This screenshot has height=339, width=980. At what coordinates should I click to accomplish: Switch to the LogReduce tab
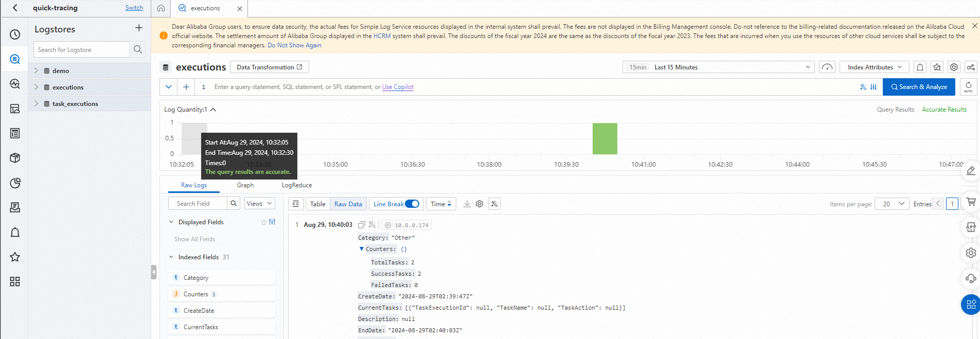point(297,185)
